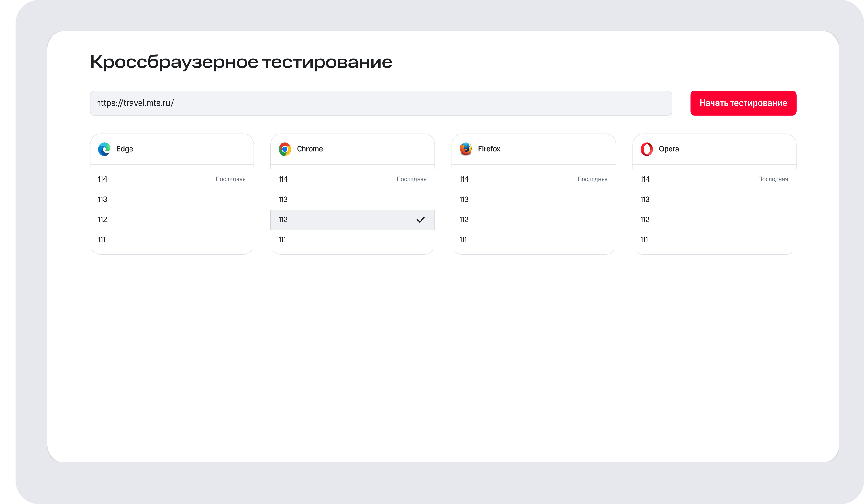
Task: Click the Edge browser logo icon
Action: click(104, 149)
